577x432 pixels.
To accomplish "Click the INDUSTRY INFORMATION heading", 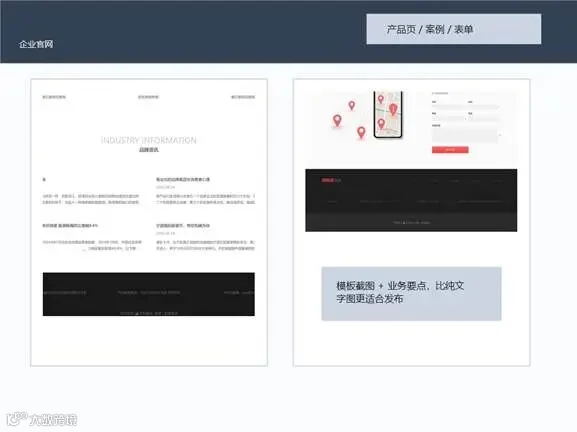I will tap(149, 140).
